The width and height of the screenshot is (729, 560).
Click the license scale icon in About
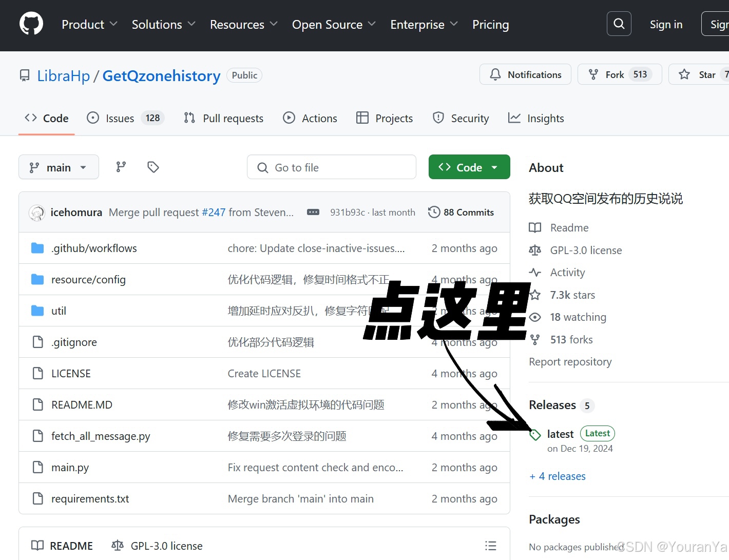(535, 250)
